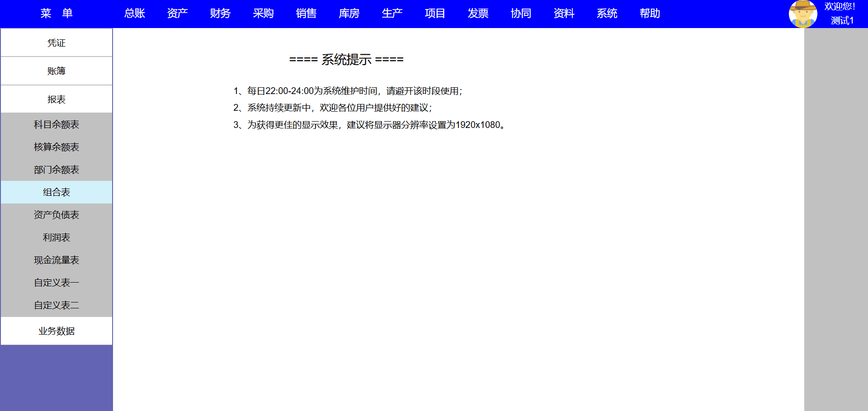Open the 资产负债表 report
This screenshot has width=868, height=411.
(x=57, y=215)
